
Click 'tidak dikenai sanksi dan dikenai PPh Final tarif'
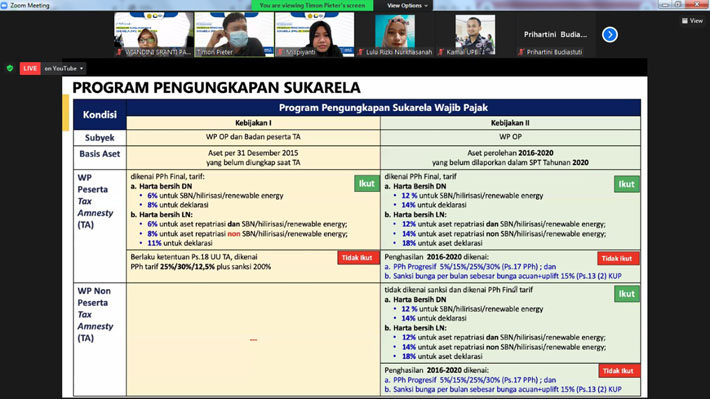point(459,290)
